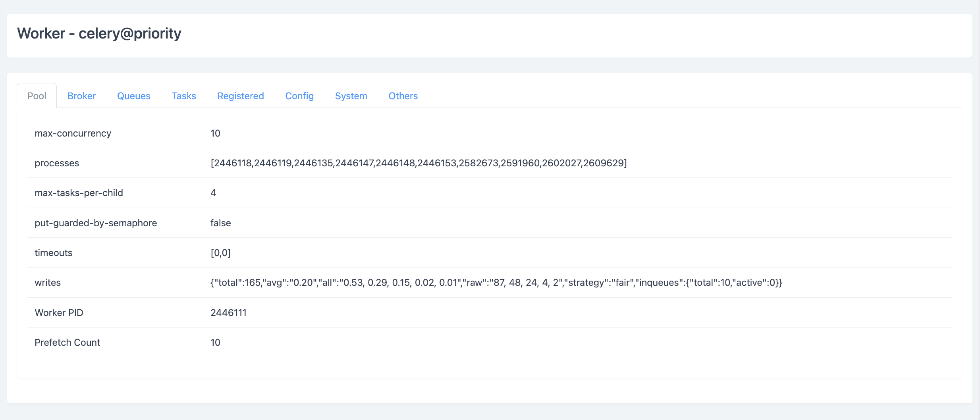Open the Queues tab
980x420 pixels.
click(133, 96)
